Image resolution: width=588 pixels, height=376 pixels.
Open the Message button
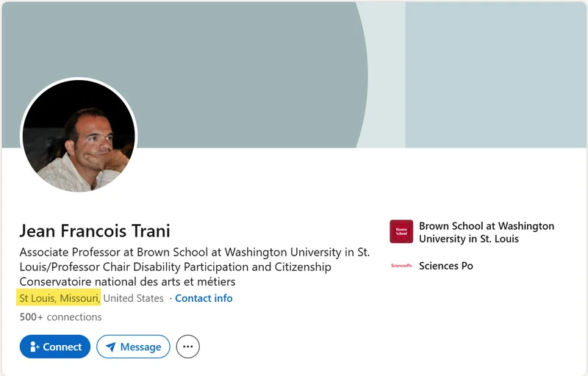pyautogui.click(x=133, y=347)
